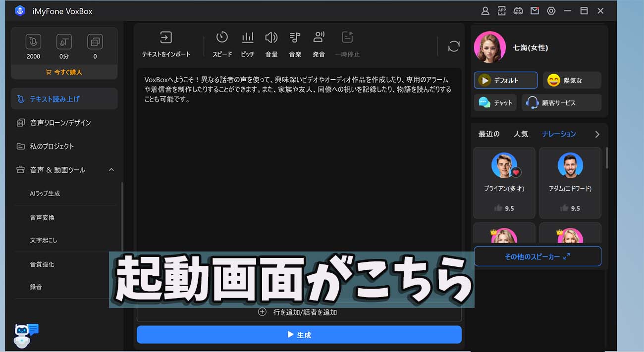Click the speaker list vertical scrollbar
644x352 pixels.
(x=607, y=158)
